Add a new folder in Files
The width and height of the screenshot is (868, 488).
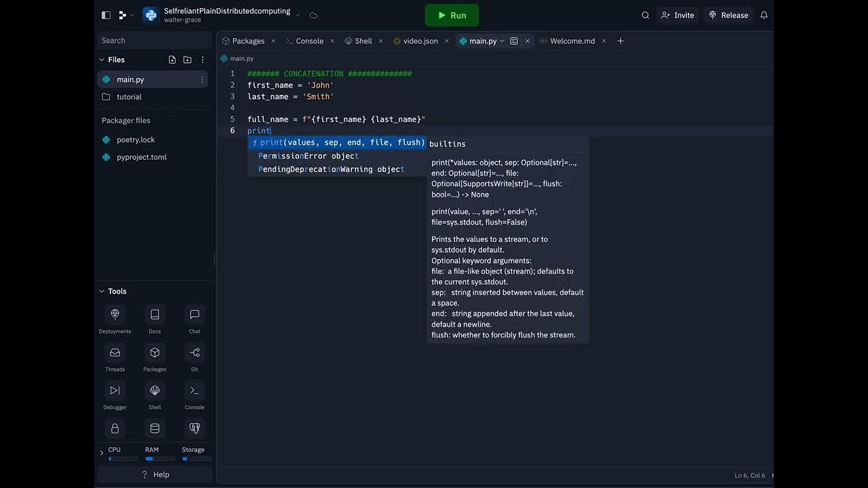click(187, 60)
